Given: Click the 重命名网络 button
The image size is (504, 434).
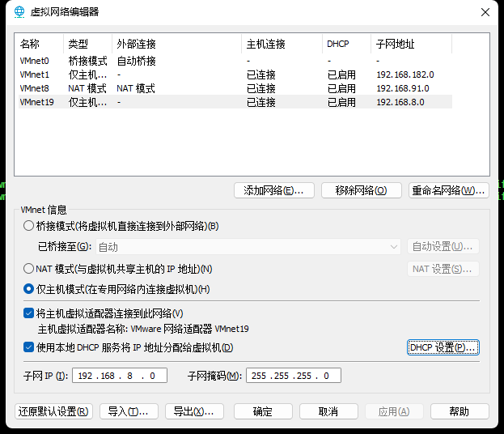Looking at the screenshot, I should 449,190.
